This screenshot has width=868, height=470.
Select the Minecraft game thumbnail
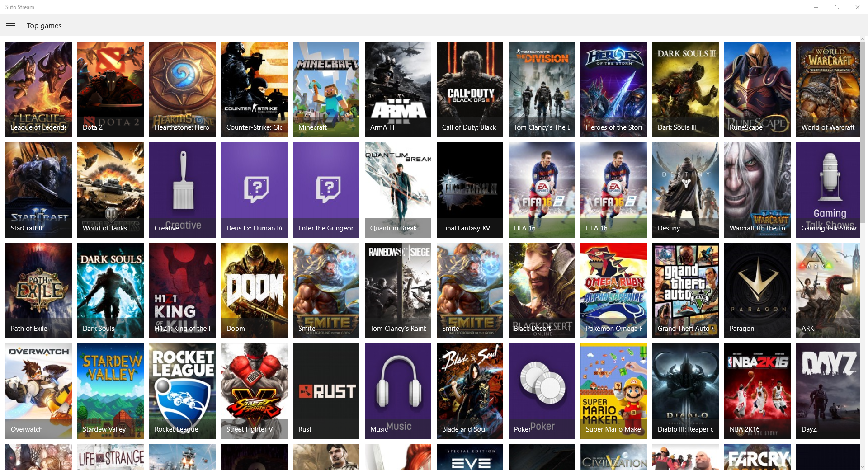point(326,89)
